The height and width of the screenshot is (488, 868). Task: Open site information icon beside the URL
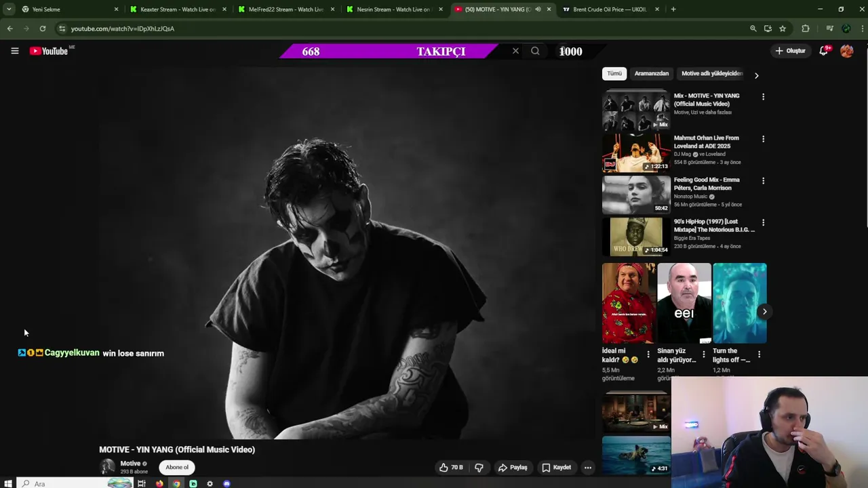62,28
